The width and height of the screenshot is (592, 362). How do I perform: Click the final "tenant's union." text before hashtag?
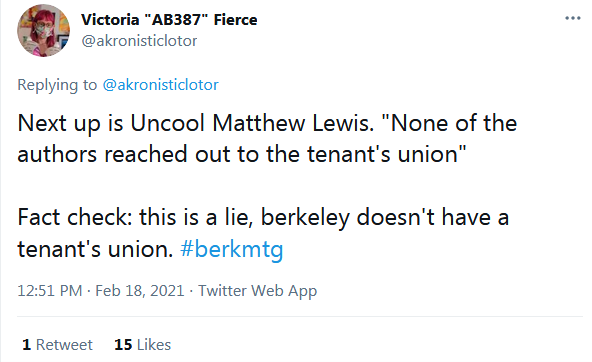[x=95, y=249]
